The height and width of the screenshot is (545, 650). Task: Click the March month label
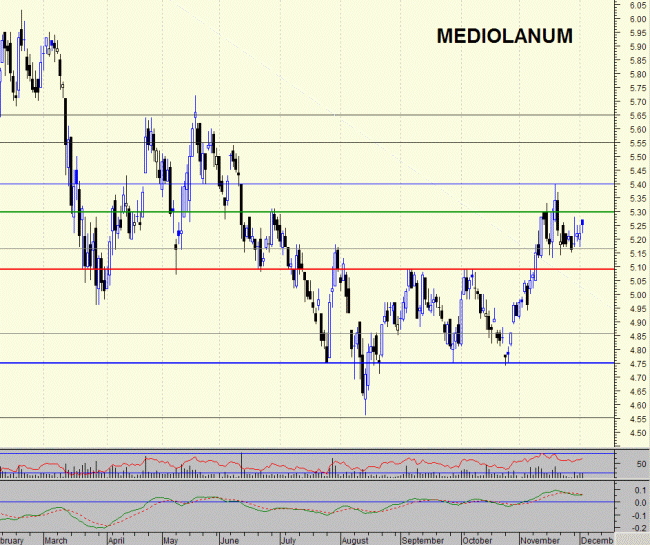point(56,540)
